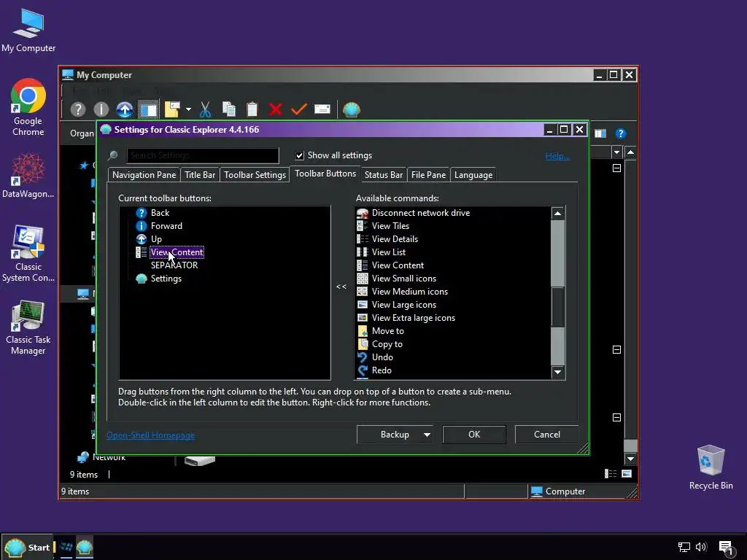The width and height of the screenshot is (747, 560).
Task: Select View Content in available commands
Action: 398,265
